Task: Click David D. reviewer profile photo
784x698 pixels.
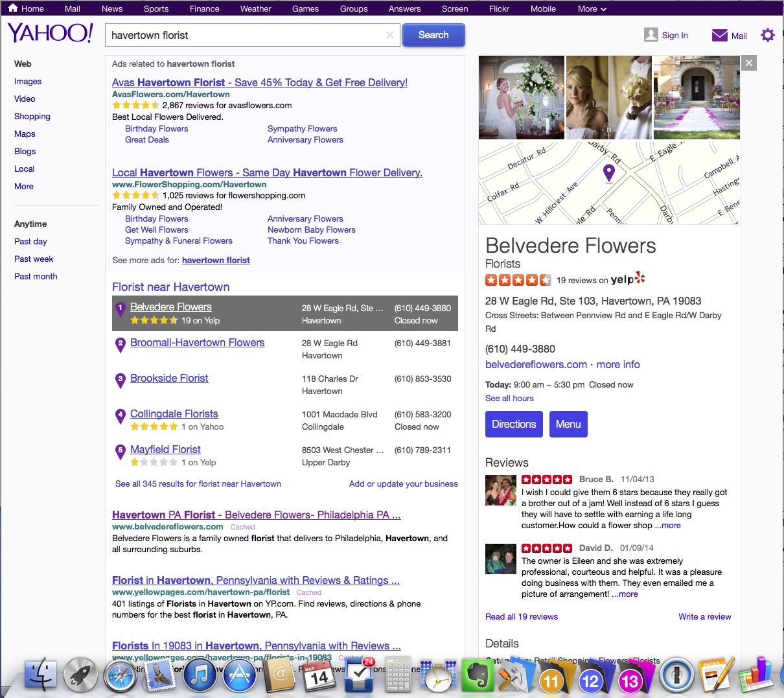Action: point(501,559)
